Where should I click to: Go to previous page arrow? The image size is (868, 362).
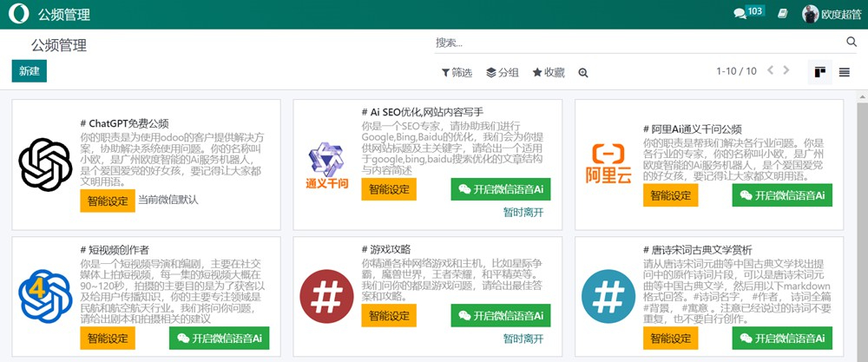pyautogui.click(x=770, y=70)
